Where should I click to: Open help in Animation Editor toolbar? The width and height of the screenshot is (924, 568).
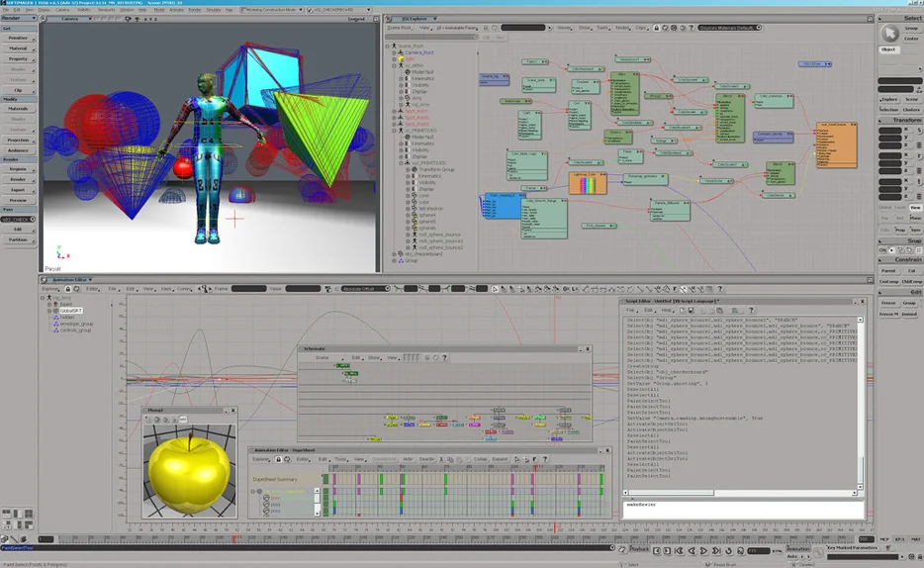click(719, 289)
